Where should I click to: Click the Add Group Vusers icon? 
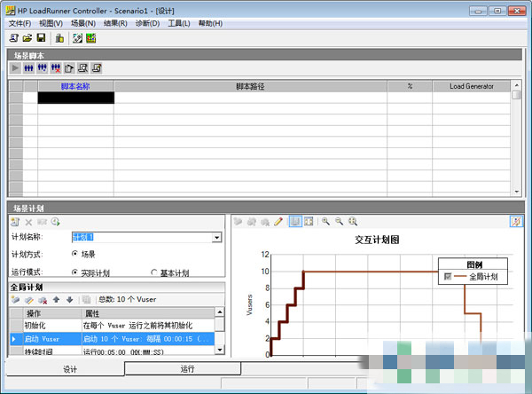coord(42,68)
